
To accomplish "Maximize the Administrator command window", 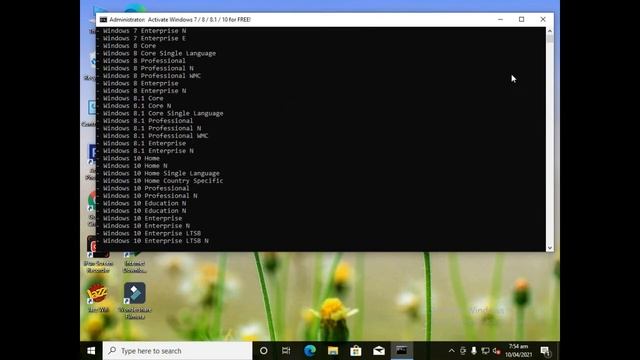I will (x=522, y=20).
